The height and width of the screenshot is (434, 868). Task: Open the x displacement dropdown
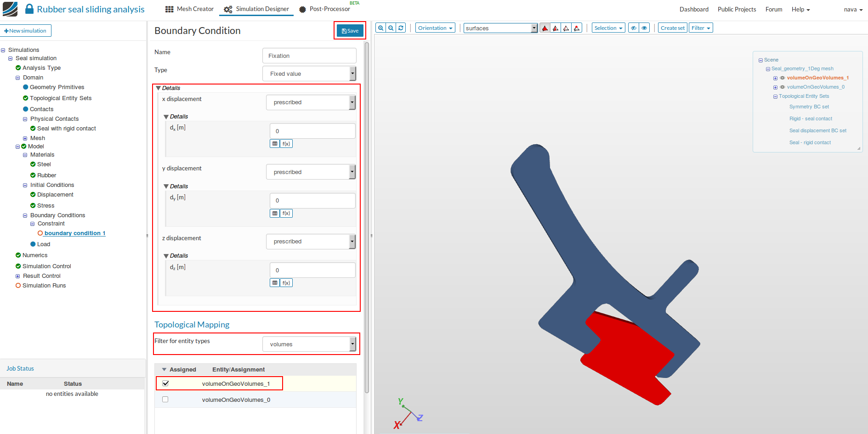311,102
